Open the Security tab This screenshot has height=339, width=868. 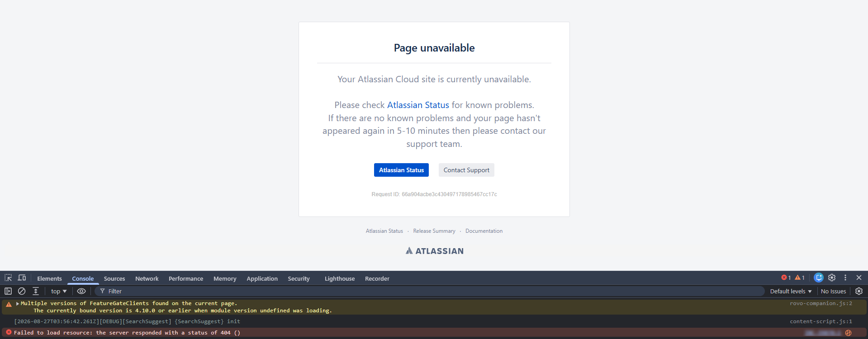[299, 278]
